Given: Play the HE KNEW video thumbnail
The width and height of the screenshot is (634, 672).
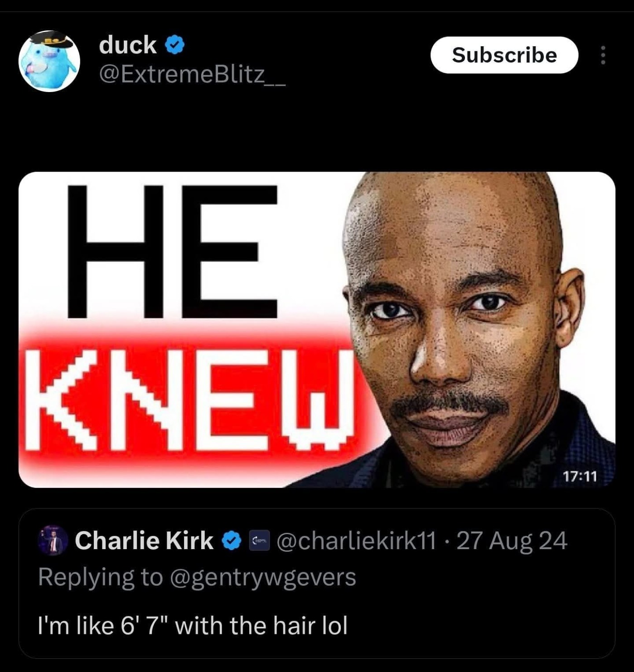Looking at the screenshot, I should point(317,330).
